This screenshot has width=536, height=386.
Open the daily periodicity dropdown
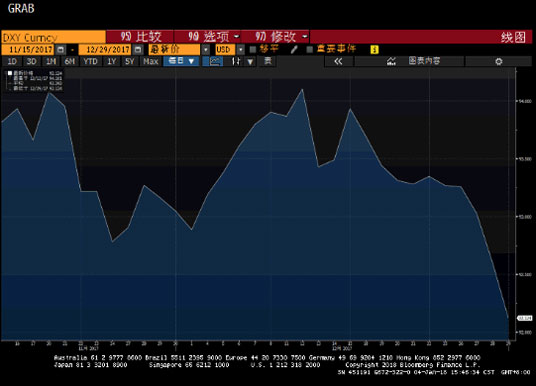click(182, 62)
